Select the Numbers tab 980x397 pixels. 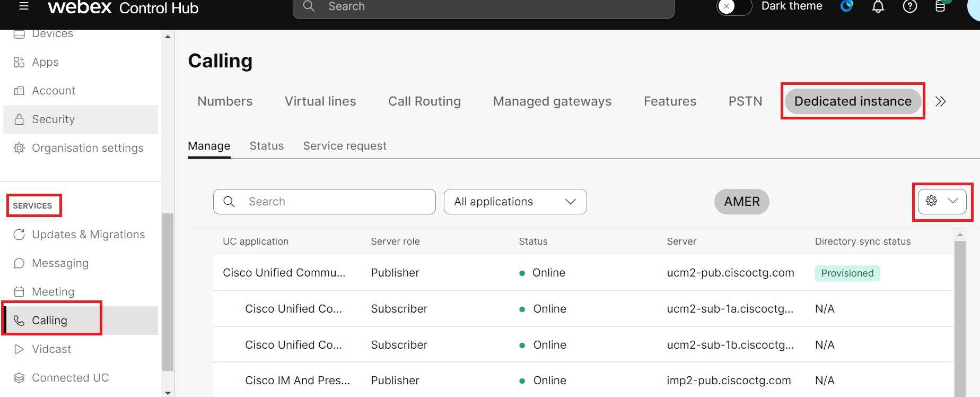[225, 101]
